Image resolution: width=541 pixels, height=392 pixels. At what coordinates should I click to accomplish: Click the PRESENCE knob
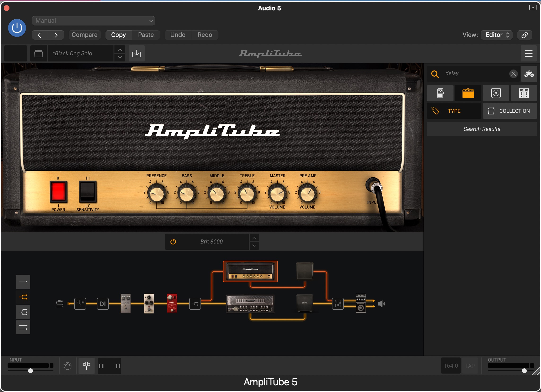156,194
